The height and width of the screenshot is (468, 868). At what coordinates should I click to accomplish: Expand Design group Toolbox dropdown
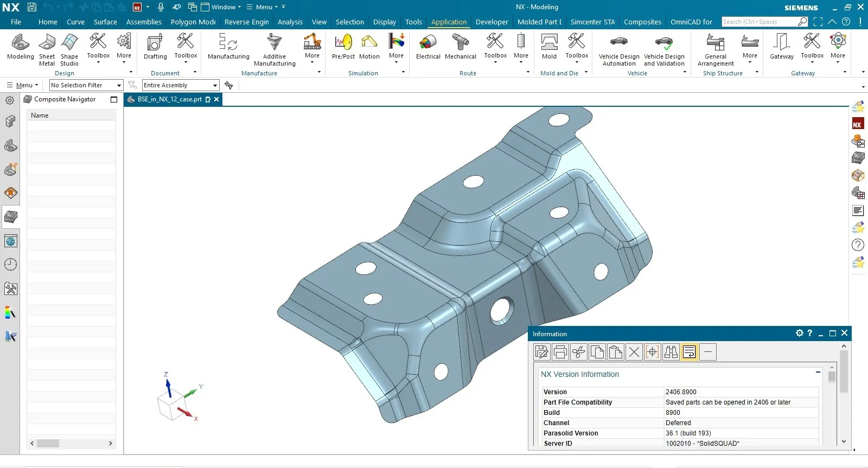point(98,50)
